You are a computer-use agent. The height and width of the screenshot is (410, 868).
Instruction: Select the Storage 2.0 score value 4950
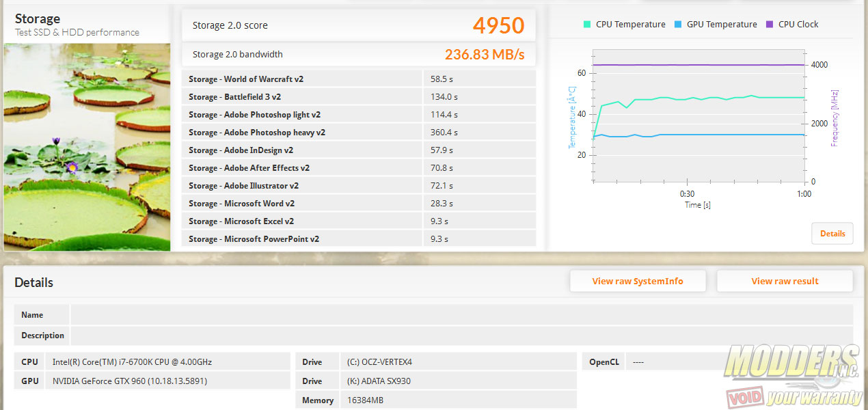498,25
